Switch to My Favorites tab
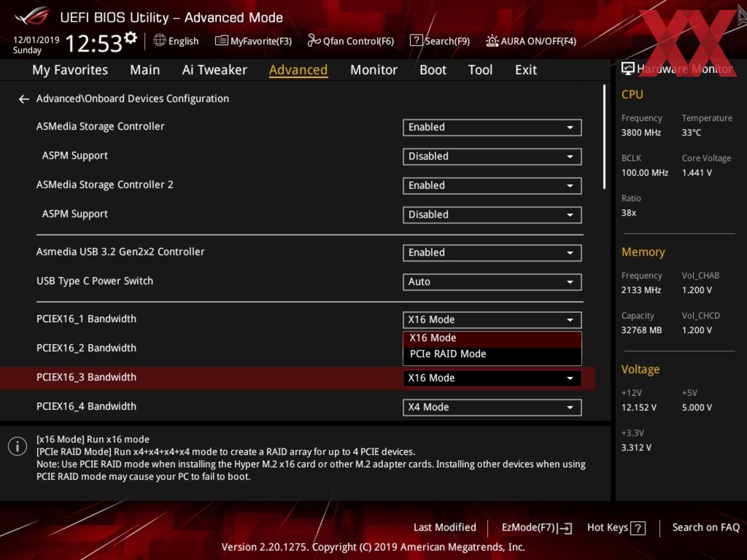Screen dimensions: 747x560 (x=70, y=70)
